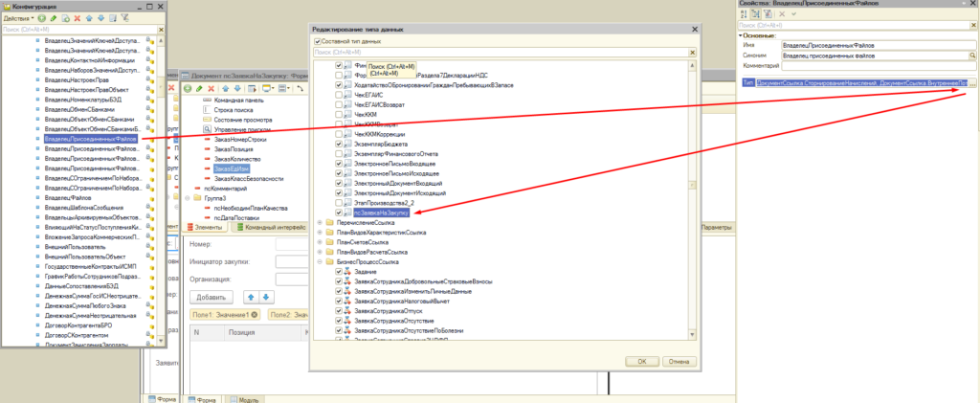Image resolution: width=980 pixels, height=403 pixels.
Task: Click blue down arrow button in form preview
Action: pyautogui.click(x=266, y=298)
